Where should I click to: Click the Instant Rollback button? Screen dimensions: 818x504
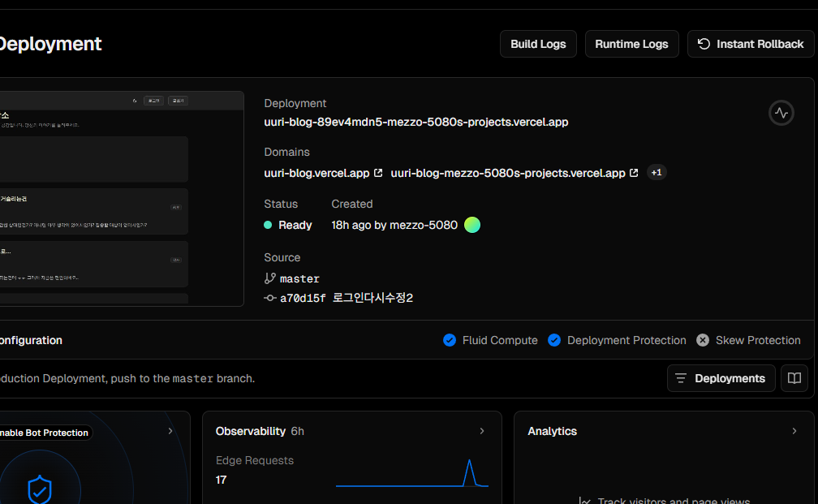click(751, 44)
